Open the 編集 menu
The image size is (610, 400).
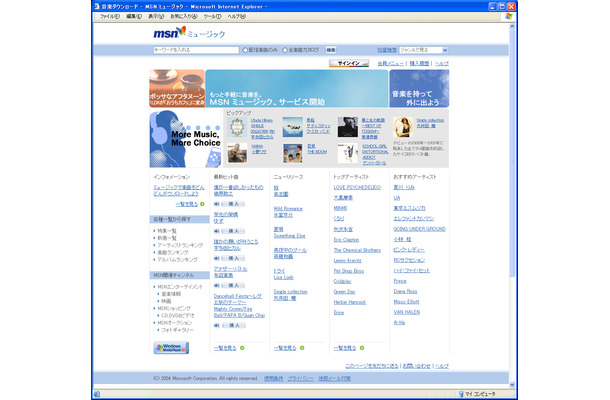coord(134,17)
